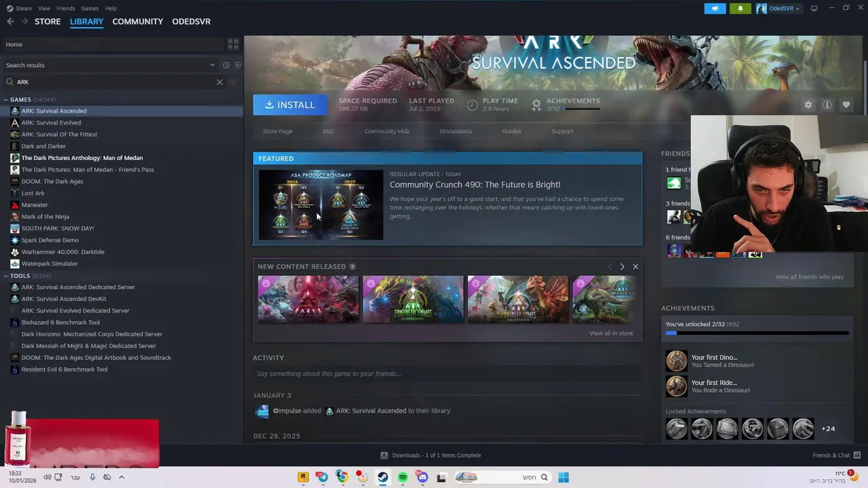The width and height of the screenshot is (868, 488).
Task: Open advanced filter options beside search
Action: 233,82
